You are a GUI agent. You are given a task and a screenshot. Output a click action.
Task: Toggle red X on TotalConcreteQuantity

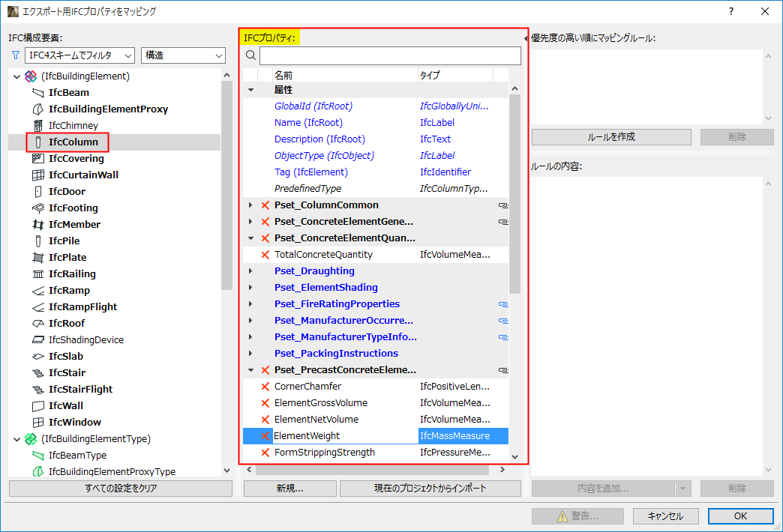pos(265,255)
